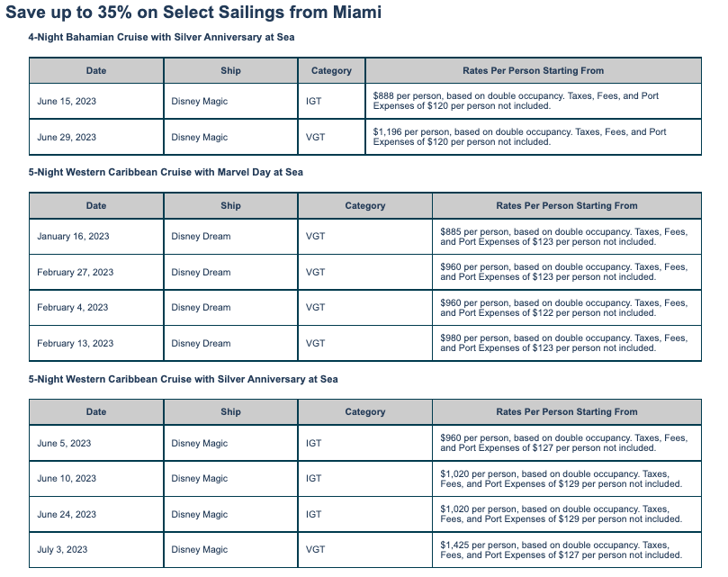728x577 pixels.
Task: Click the 'Save up to 35%' page heading
Action: 193,13
